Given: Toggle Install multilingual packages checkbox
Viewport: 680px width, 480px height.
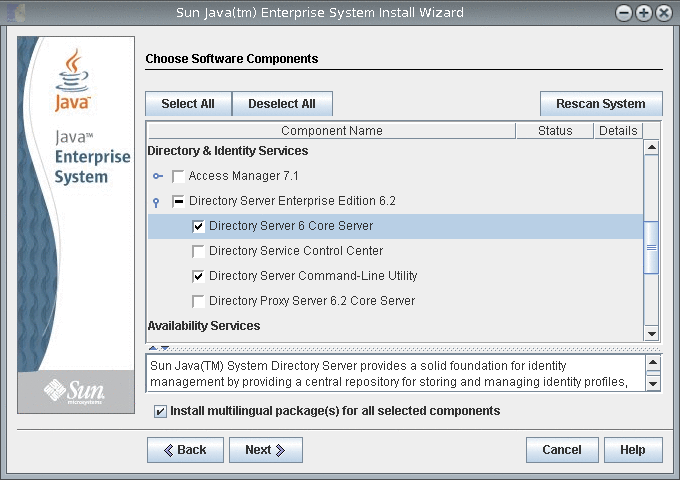Looking at the screenshot, I should click(160, 411).
